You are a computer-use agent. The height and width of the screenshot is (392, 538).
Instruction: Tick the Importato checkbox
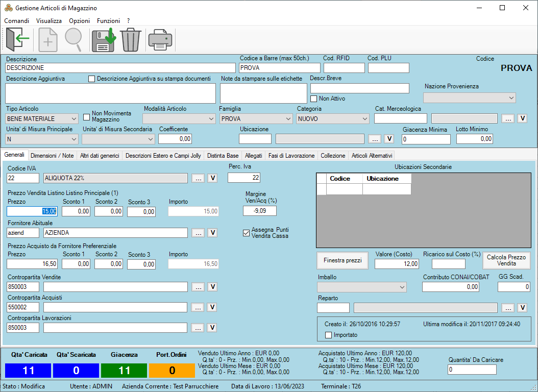click(x=328, y=335)
